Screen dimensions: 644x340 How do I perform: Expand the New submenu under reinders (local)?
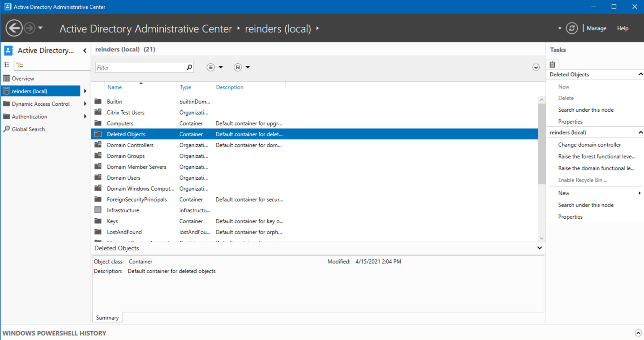(x=641, y=193)
